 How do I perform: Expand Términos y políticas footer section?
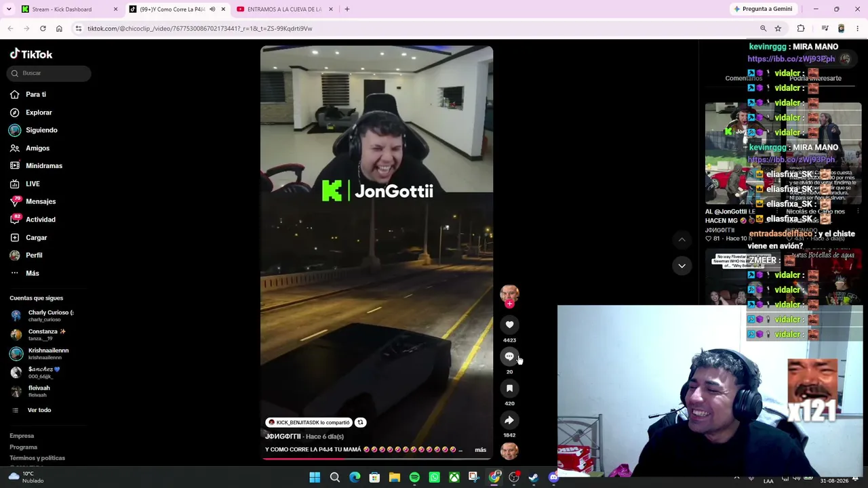click(x=37, y=458)
